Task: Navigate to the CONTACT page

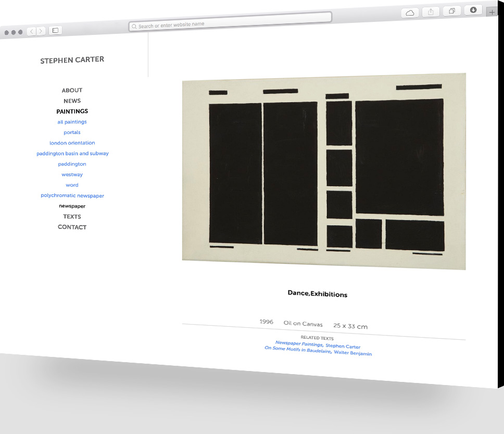Action: pos(72,227)
